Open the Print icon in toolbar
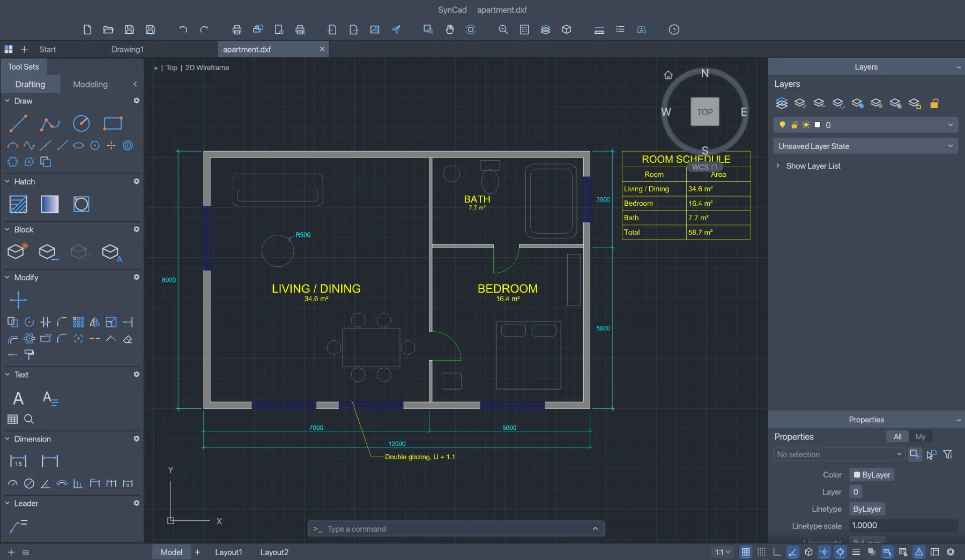965x560 pixels. tap(236, 29)
